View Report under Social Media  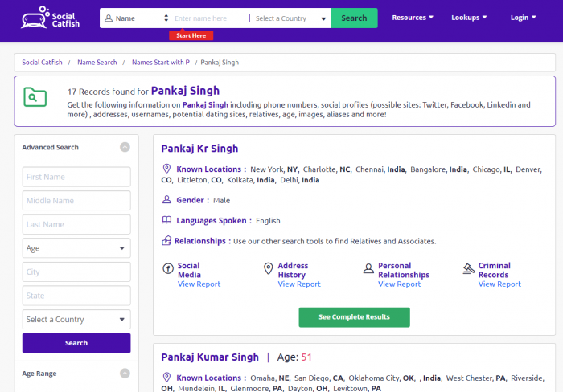[199, 284]
